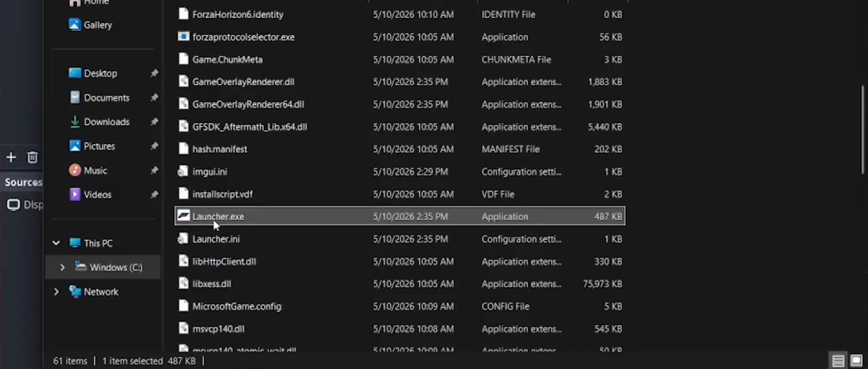Viewport: 868px width, 369px height.
Task: Unpin Documents using its pin icon
Action: pos(154,98)
